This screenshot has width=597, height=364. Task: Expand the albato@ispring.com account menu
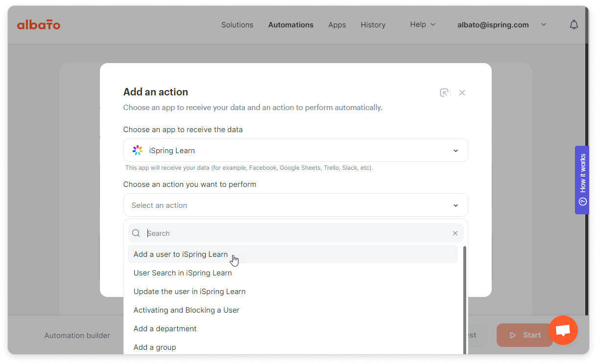[501, 25]
